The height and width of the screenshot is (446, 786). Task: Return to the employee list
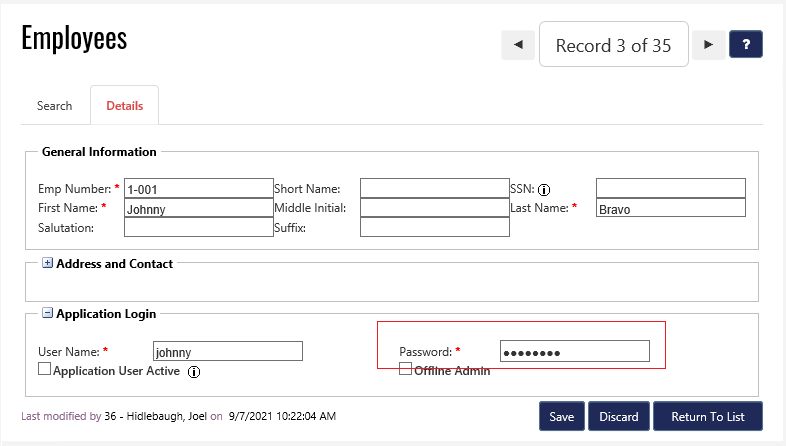(x=708, y=416)
